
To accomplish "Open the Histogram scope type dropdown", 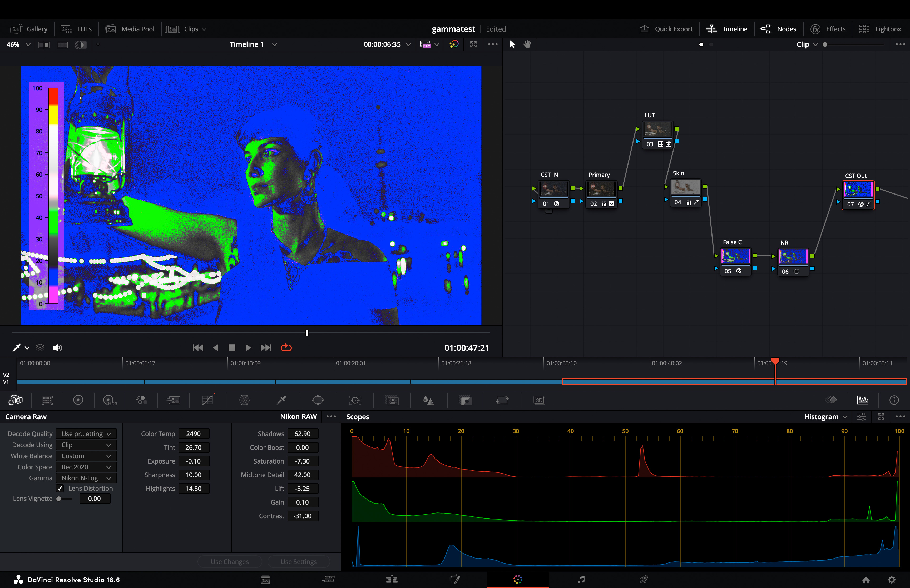I will 825,417.
